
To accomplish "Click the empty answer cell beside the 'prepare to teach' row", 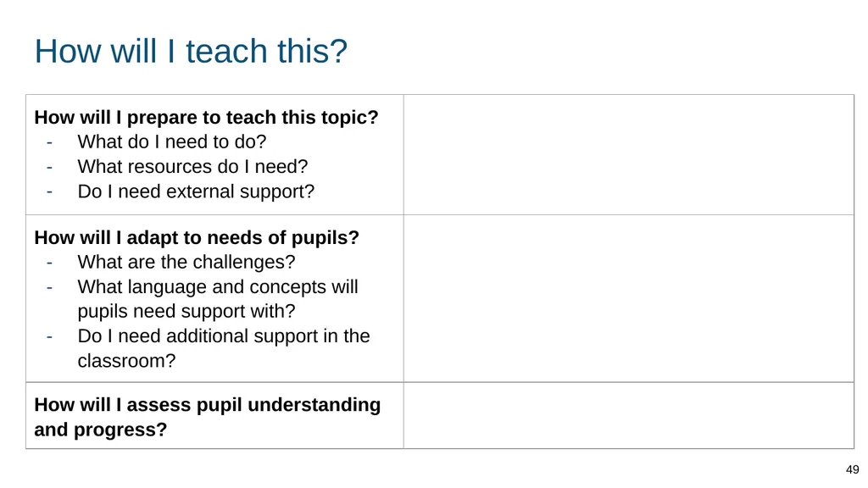I will 629,154.
